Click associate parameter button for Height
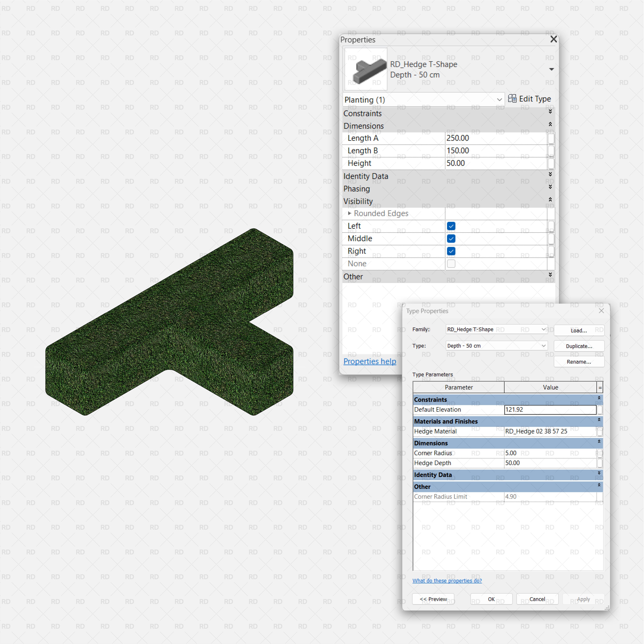Viewport: 644px width, 644px height. point(551,163)
